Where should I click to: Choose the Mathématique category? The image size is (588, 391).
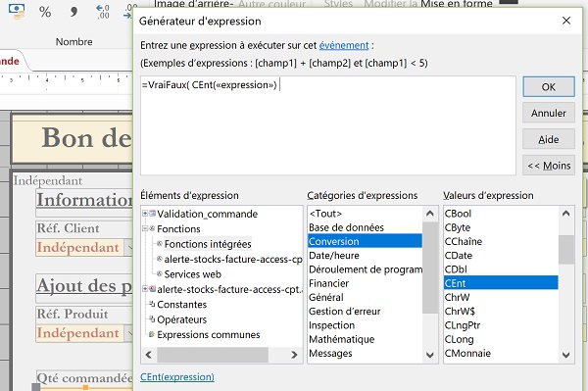(365, 339)
